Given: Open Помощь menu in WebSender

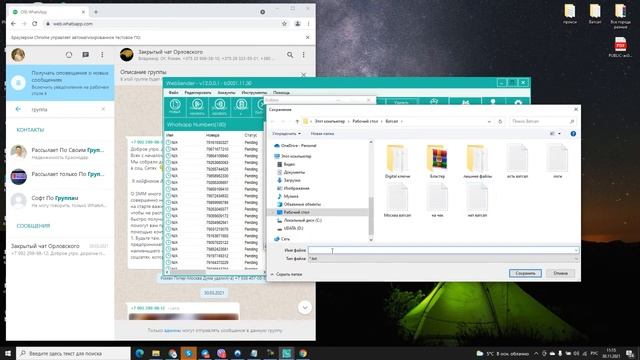Looking at the screenshot, I should (281, 93).
